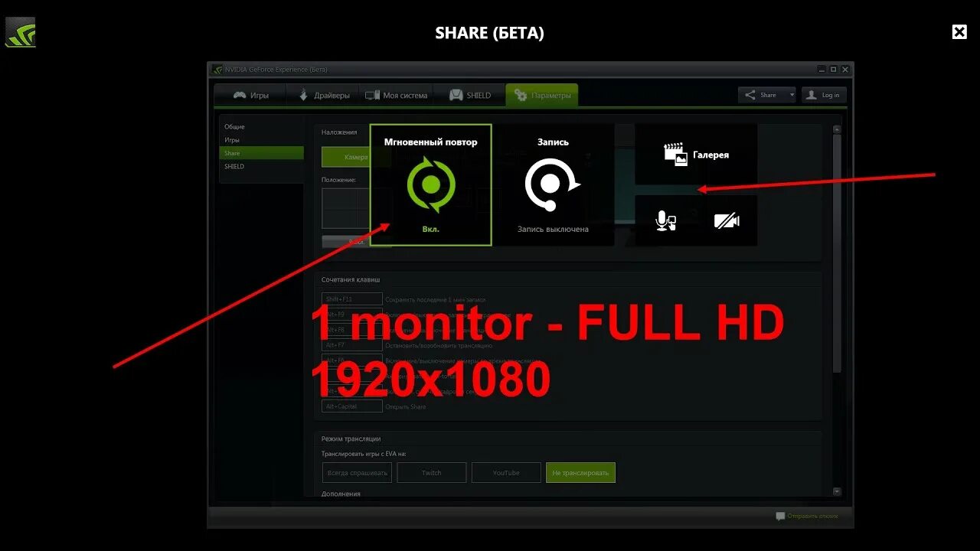
Task: Select SHIELD in the settings sidebar
Action: point(261,166)
